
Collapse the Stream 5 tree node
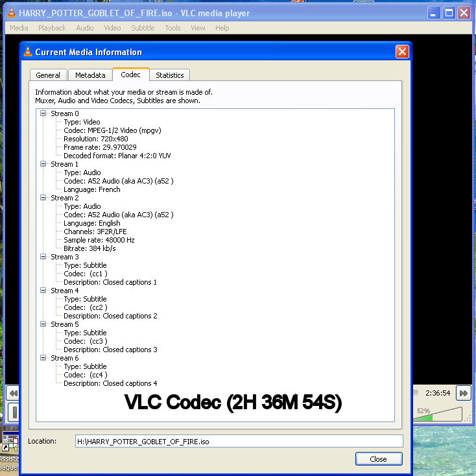(x=43, y=324)
